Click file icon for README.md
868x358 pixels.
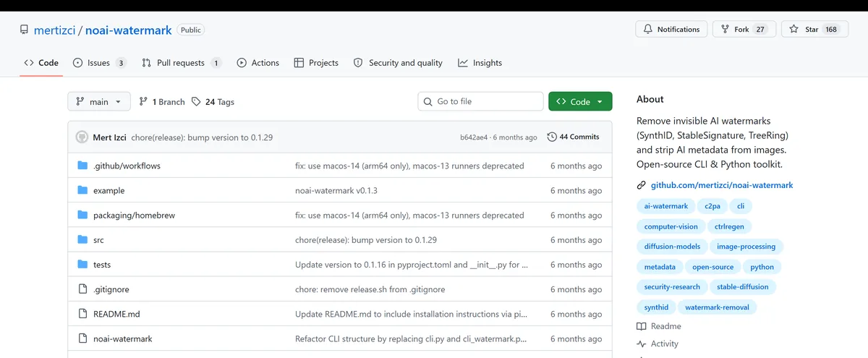point(82,314)
